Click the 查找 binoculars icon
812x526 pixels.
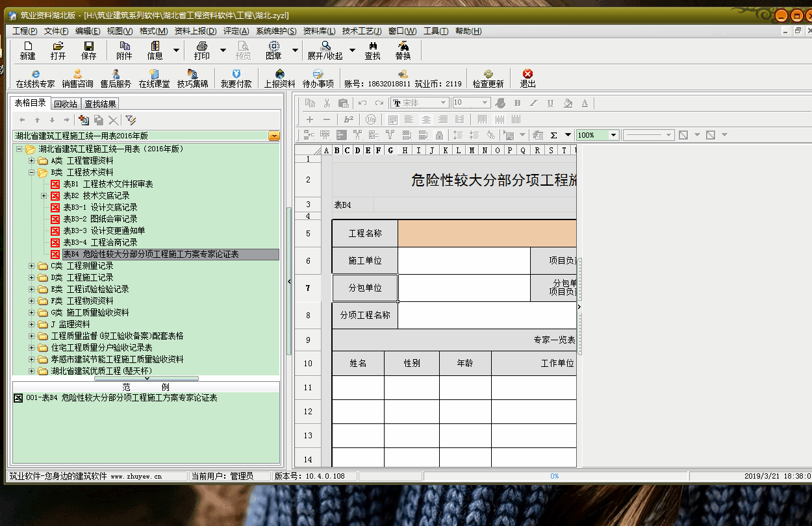(373, 50)
